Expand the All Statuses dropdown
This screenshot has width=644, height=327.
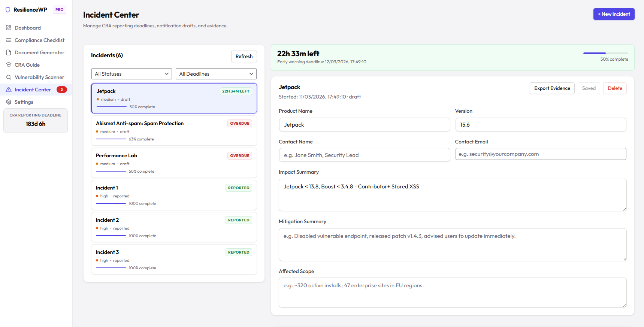[131, 74]
